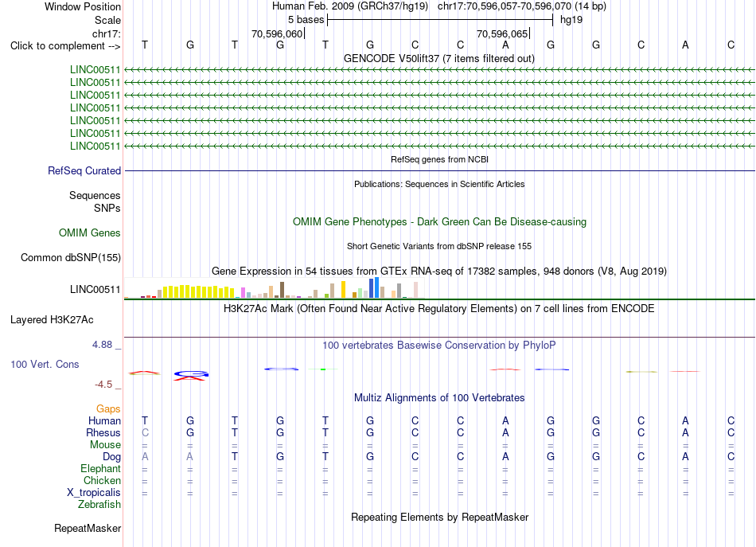Select the X_tropicalis alignment row label
Screen dimensions: 756x547
tap(94, 493)
